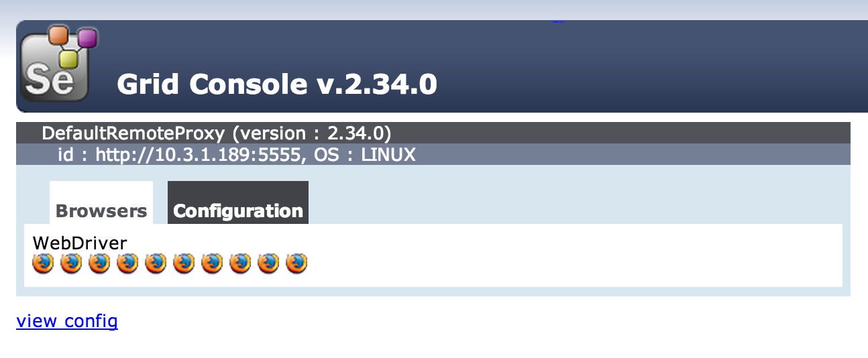Viewport: 868px width, 358px height.
Task: Click the second Firefox browser icon
Action: 71,263
